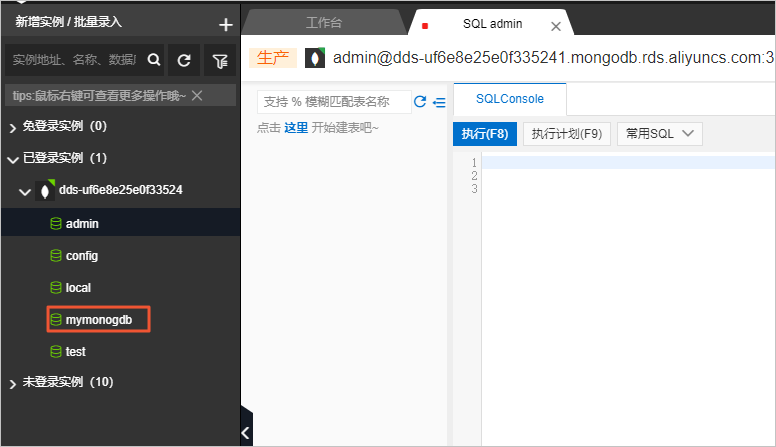
Task: Click the 这里 link to create table
Action: point(296,128)
